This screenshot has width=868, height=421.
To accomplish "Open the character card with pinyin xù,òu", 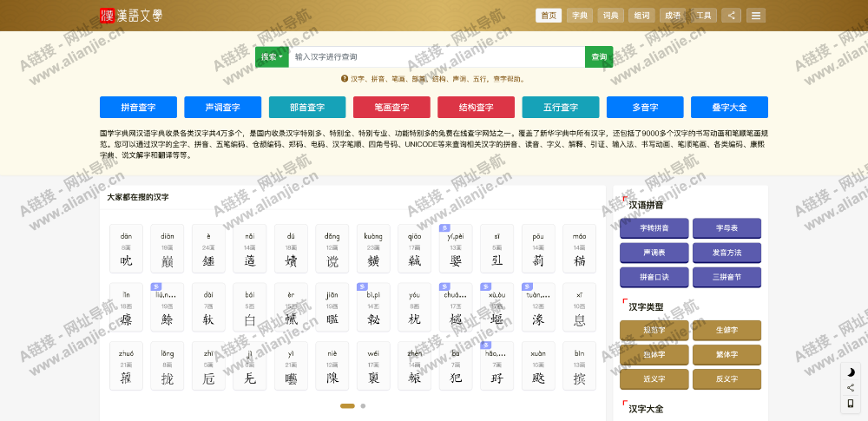I will [497, 307].
